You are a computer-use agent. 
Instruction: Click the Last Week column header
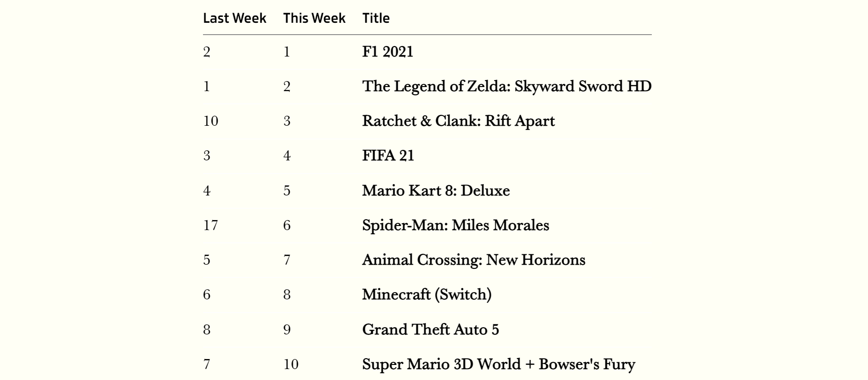click(x=234, y=18)
